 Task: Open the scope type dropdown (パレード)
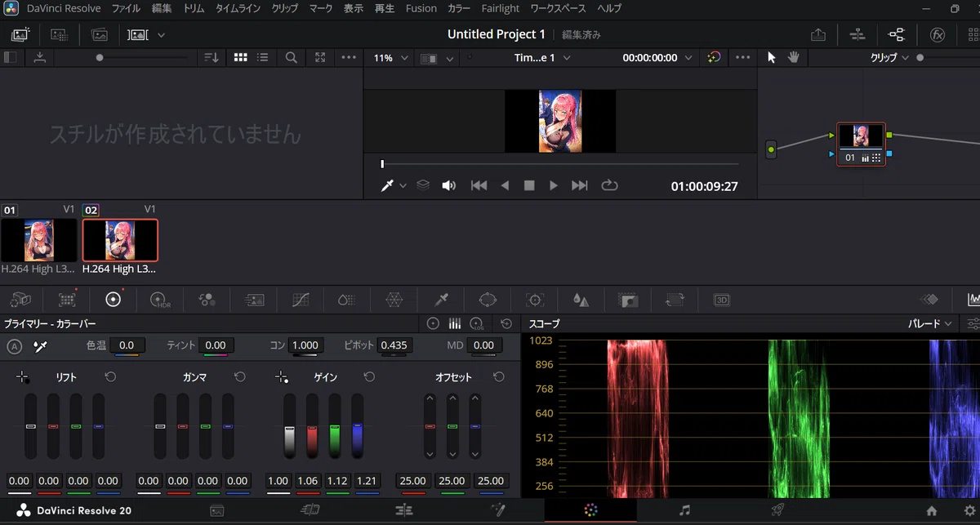930,324
